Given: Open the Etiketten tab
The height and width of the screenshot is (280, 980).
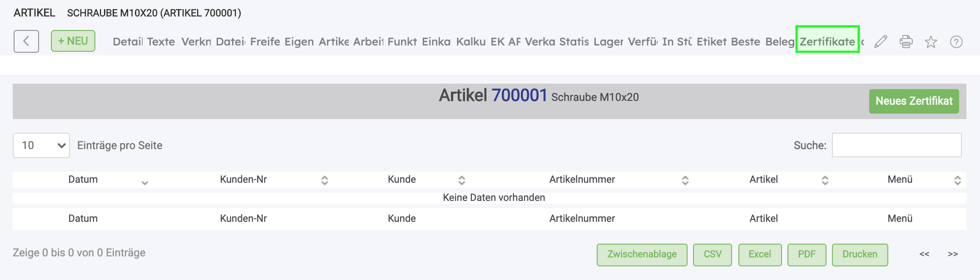Looking at the screenshot, I should coord(711,42).
